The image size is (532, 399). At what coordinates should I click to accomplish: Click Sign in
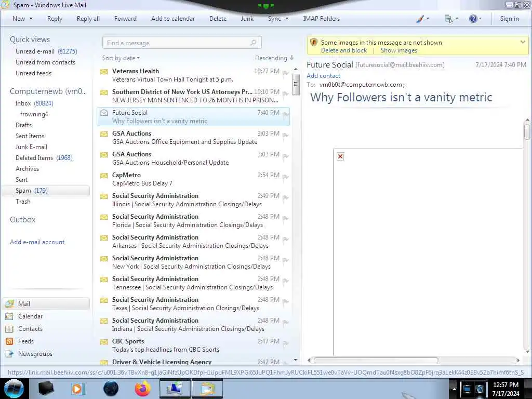(509, 19)
